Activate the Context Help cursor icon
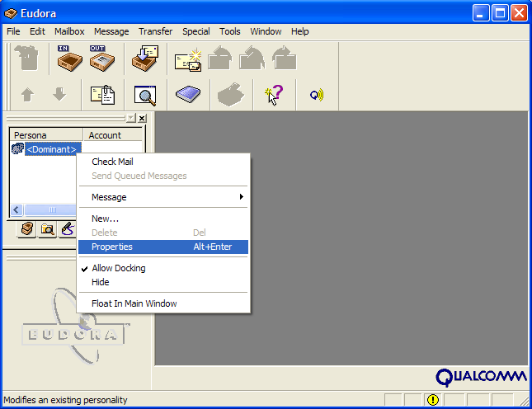This screenshot has width=532, height=409. pyautogui.click(x=274, y=95)
